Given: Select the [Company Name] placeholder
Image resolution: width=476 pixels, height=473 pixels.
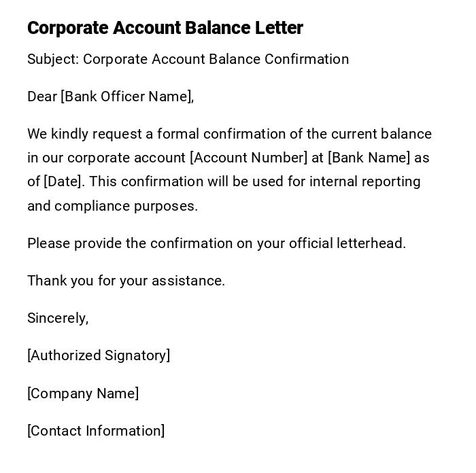Looking at the screenshot, I should [83, 393].
